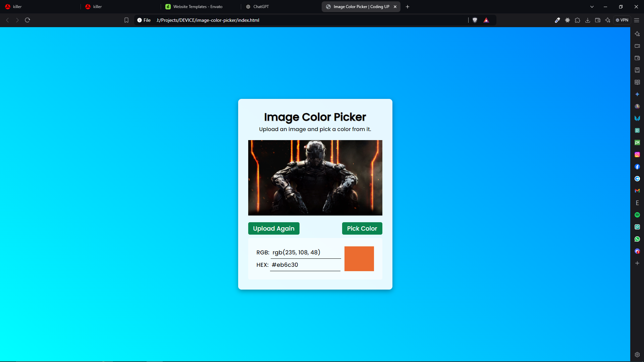Open the browser hamburger menu
This screenshot has height=362, width=644.
click(x=637, y=20)
